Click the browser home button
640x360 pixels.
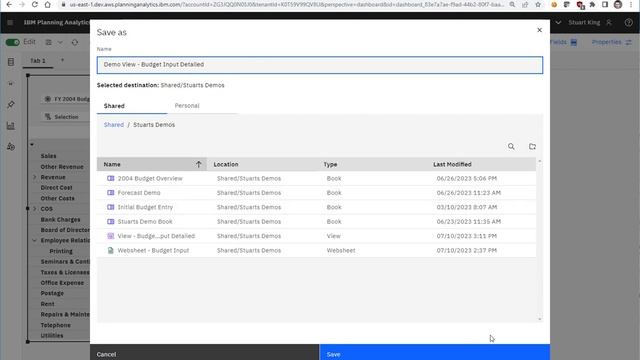click(48, 4)
